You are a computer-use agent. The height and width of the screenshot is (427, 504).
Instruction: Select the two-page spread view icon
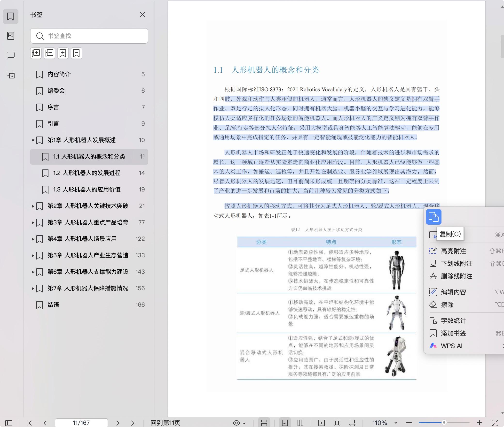coord(301,423)
